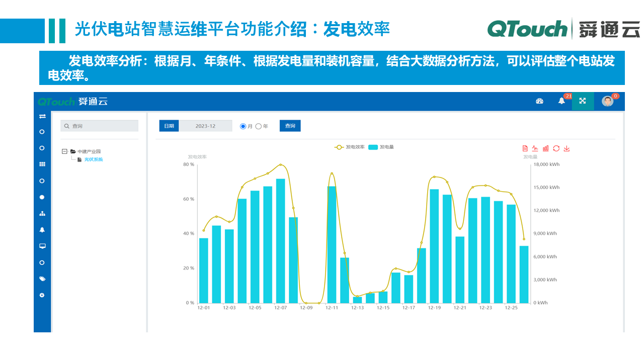Viewport: 644px width, 362px height.
Task: Select the 光伏系统 tree item
Action: (93, 158)
